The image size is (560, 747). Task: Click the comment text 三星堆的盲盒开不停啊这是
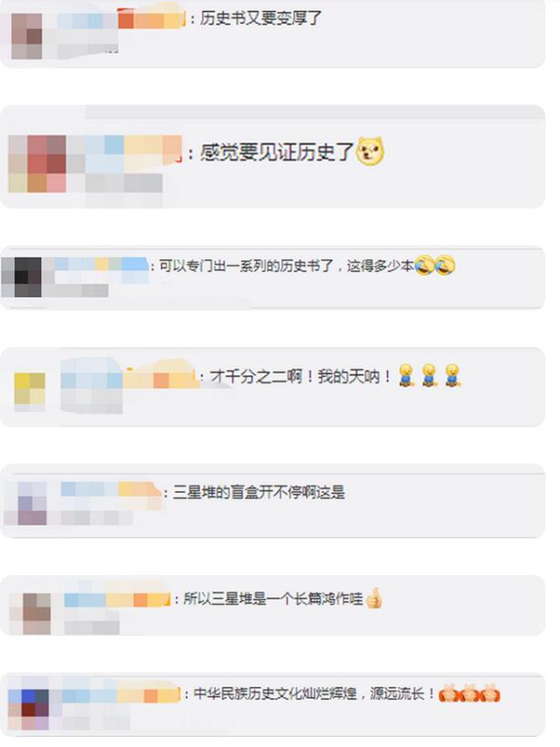(259, 492)
